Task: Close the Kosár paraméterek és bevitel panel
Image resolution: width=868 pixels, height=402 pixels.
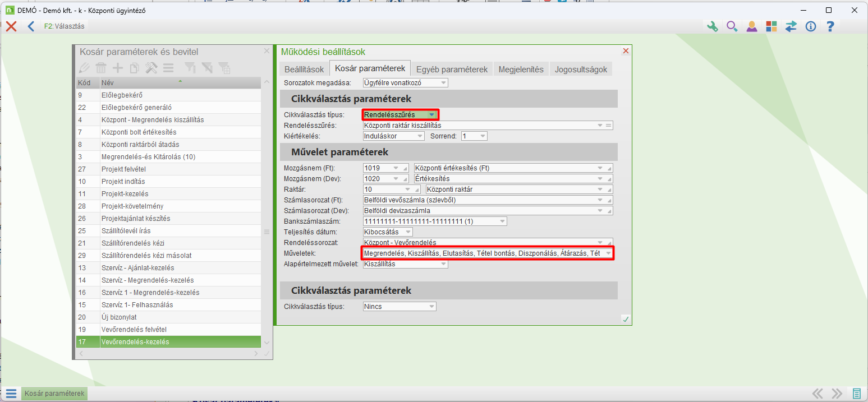Action: tap(267, 51)
